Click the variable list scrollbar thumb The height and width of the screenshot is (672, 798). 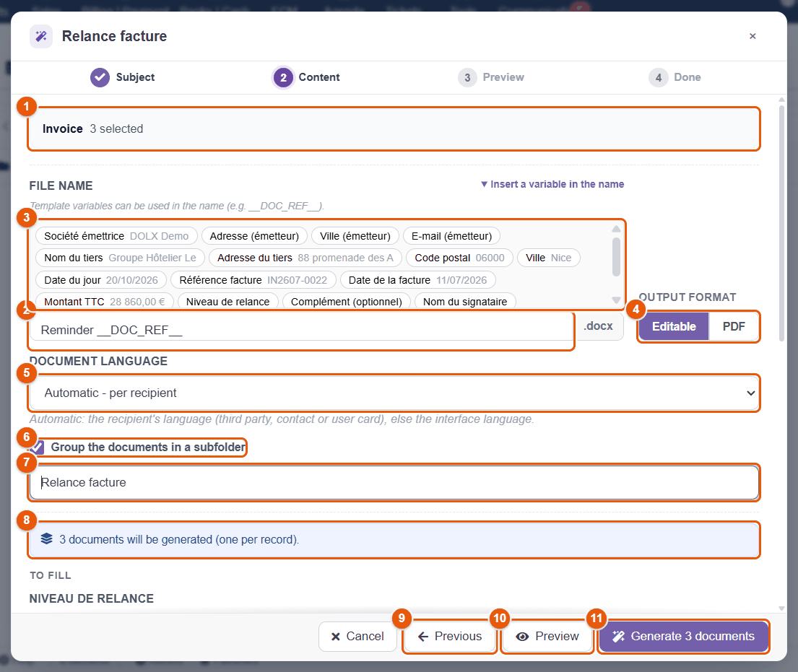point(616,257)
